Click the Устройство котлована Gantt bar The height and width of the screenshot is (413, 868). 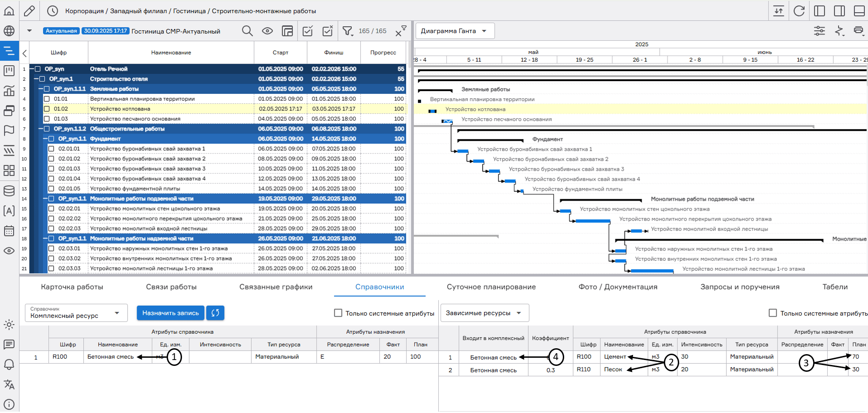tap(432, 111)
